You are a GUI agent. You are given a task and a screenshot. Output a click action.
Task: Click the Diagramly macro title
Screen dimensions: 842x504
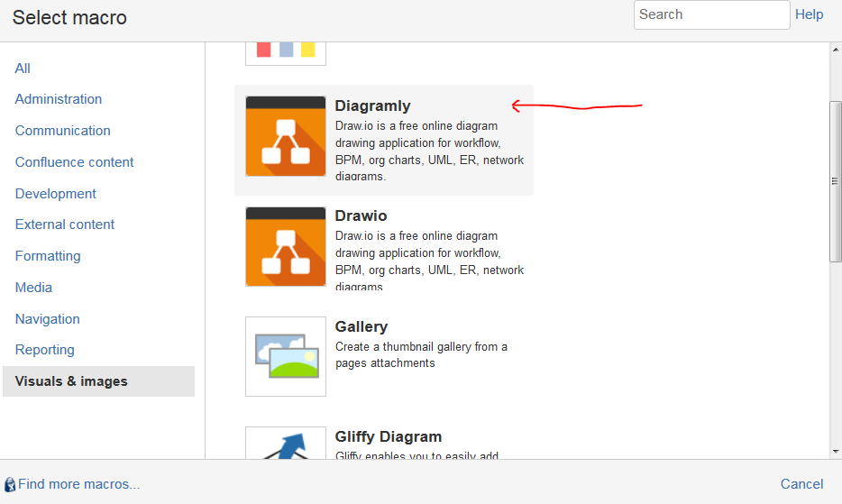click(x=372, y=105)
